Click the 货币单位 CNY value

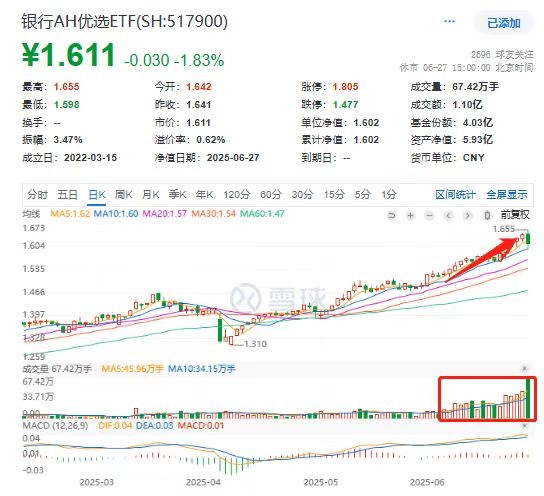point(473,158)
